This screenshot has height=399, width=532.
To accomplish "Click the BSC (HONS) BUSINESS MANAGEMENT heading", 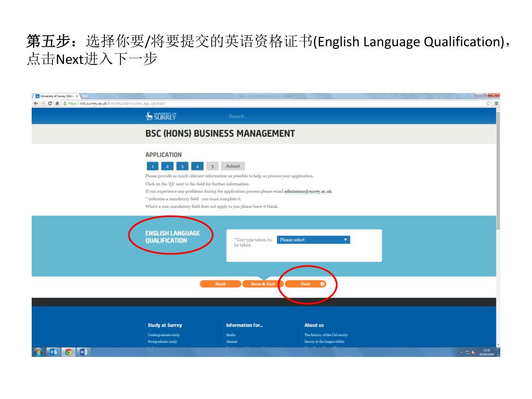I will click(220, 134).
